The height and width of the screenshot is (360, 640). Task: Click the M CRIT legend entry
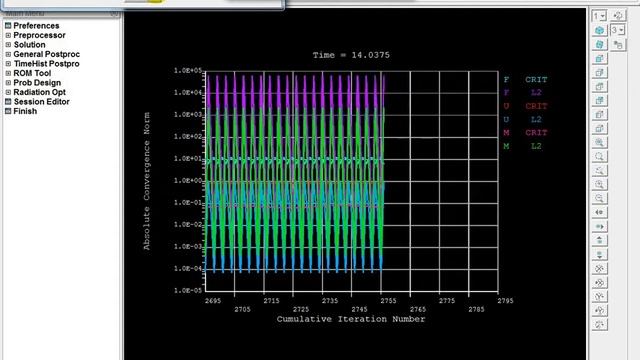525,133
